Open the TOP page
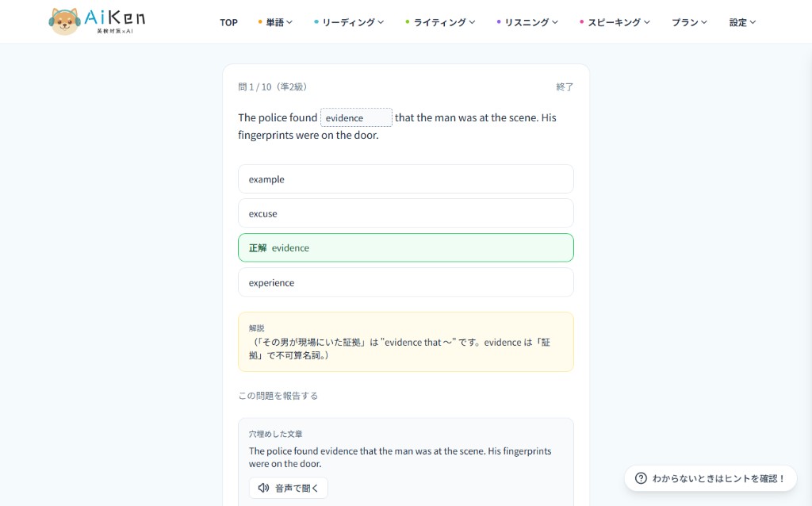The height and width of the screenshot is (506, 812). 228,22
